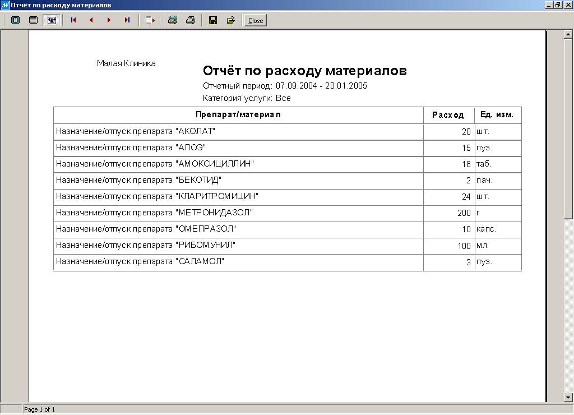The height and width of the screenshot is (415, 574).
Task: Click the load report folder icon
Action: 231,20
